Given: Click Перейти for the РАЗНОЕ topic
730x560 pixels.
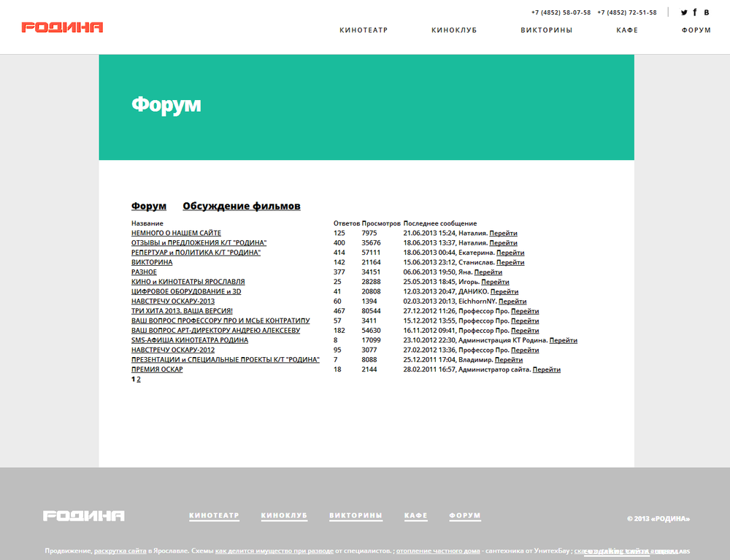Looking at the screenshot, I should point(488,272).
